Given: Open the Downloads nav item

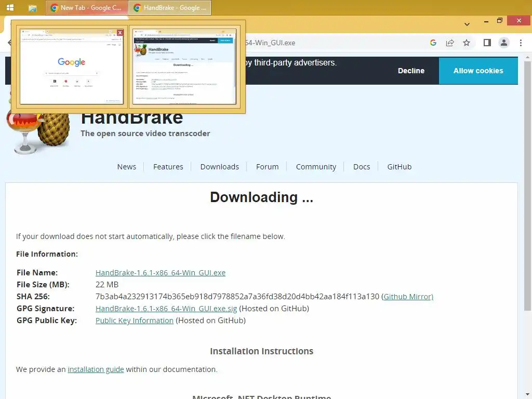Looking at the screenshot, I should click(220, 167).
